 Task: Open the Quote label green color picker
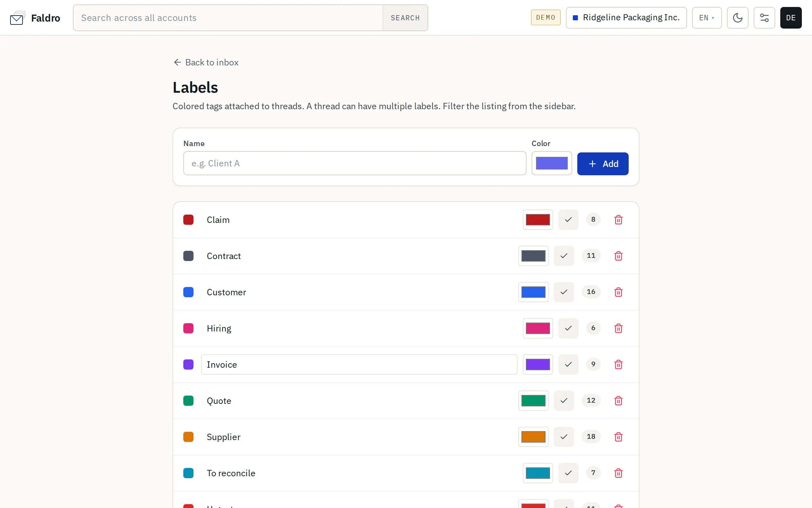[x=533, y=400]
